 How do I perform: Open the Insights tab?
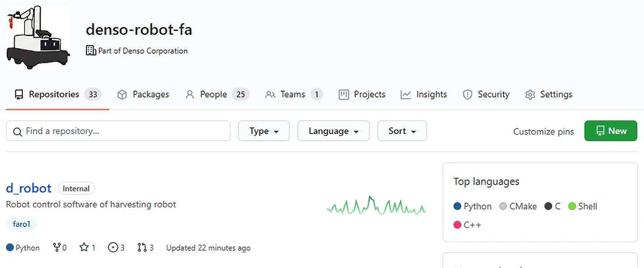[424, 94]
